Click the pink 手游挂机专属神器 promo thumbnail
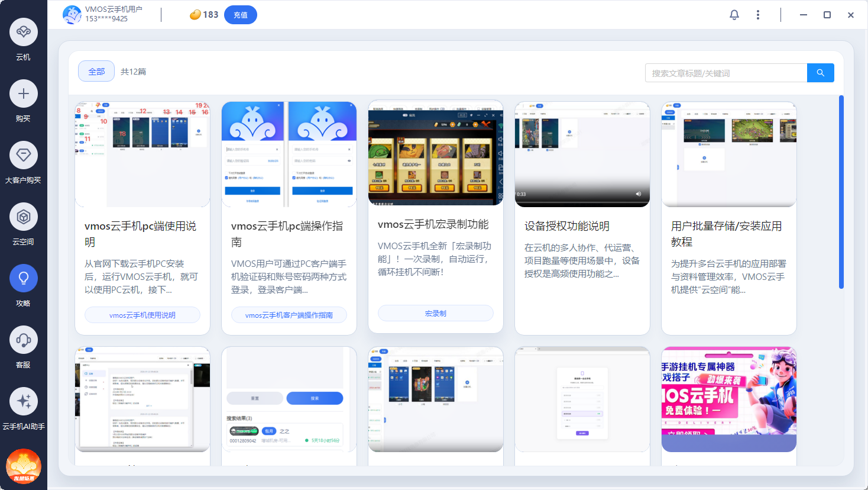The image size is (868, 490). tap(729, 399)
